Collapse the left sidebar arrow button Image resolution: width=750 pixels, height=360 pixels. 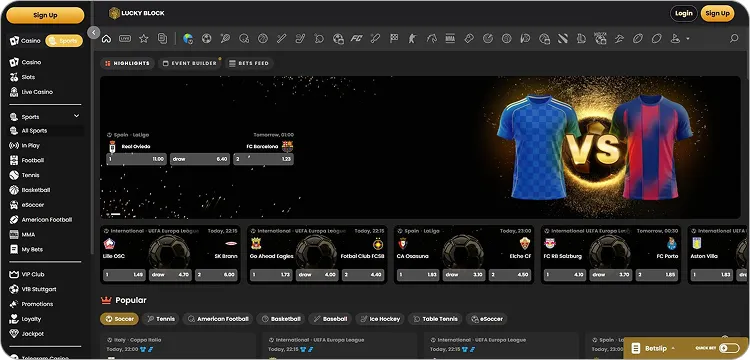94,33
